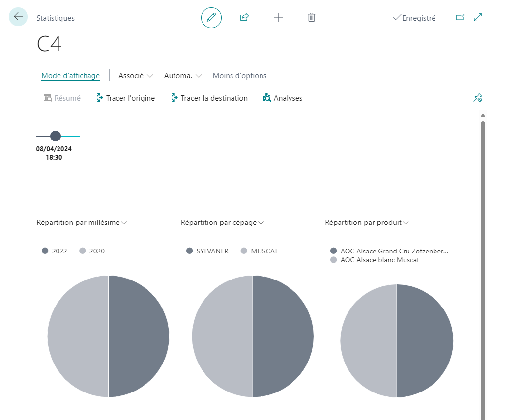This screenshot has height=420, width=522.
Task: Delete record with trash icon
Action: point(312,17)
